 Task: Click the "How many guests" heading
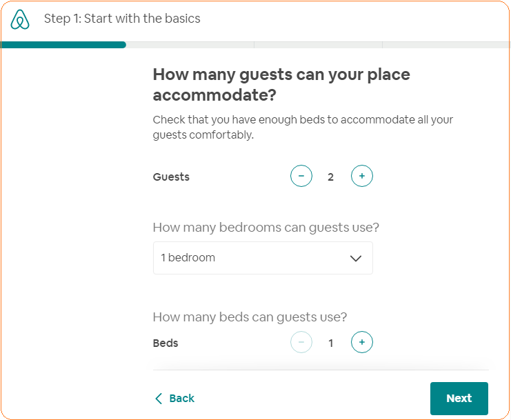click(281, 84)
